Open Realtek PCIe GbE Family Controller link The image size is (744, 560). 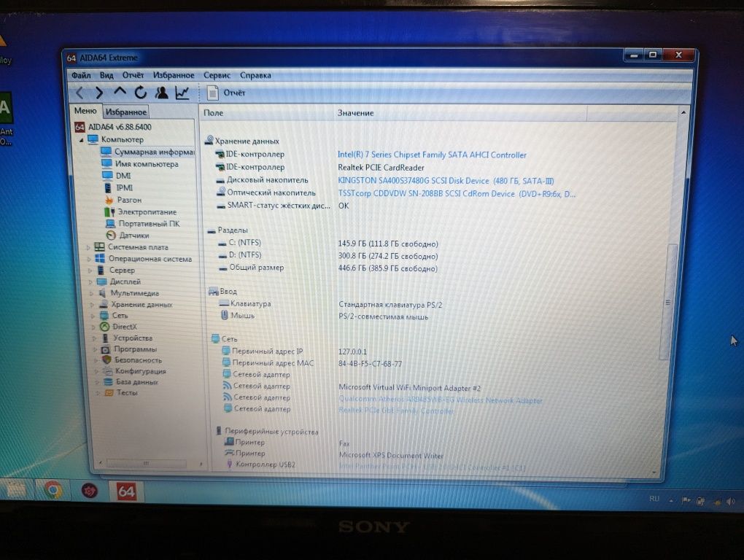pos(396,411)
